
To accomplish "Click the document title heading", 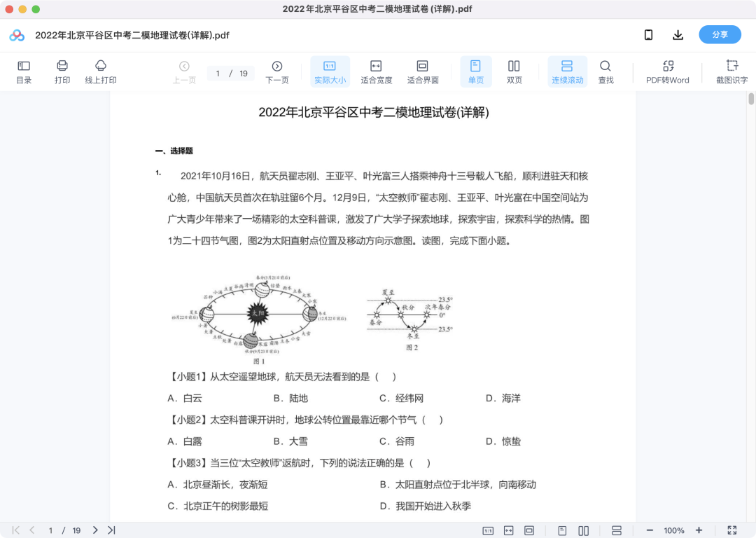I will point(374,112).
